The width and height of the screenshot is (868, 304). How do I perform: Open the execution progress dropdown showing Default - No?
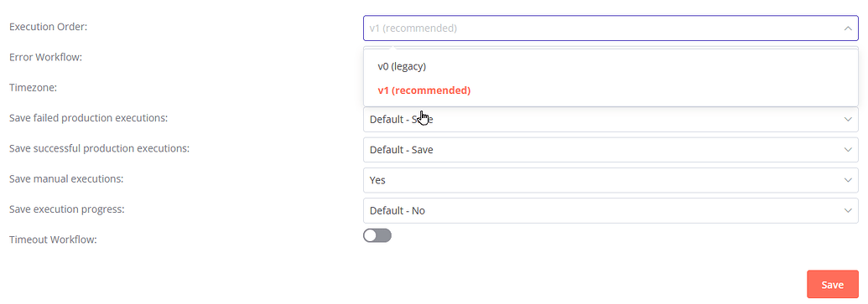click(611, 210)
